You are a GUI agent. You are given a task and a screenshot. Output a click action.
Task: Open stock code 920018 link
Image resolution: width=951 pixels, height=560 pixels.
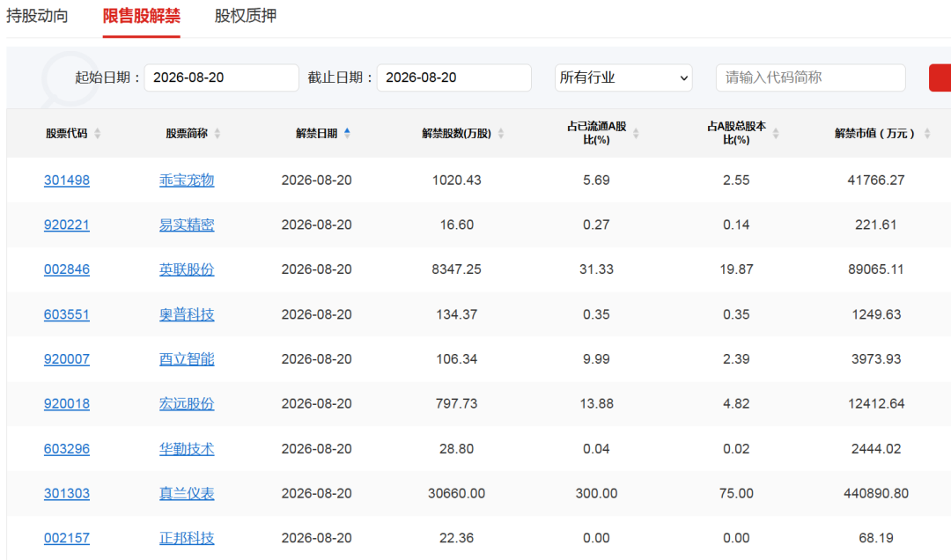(67, 403)
